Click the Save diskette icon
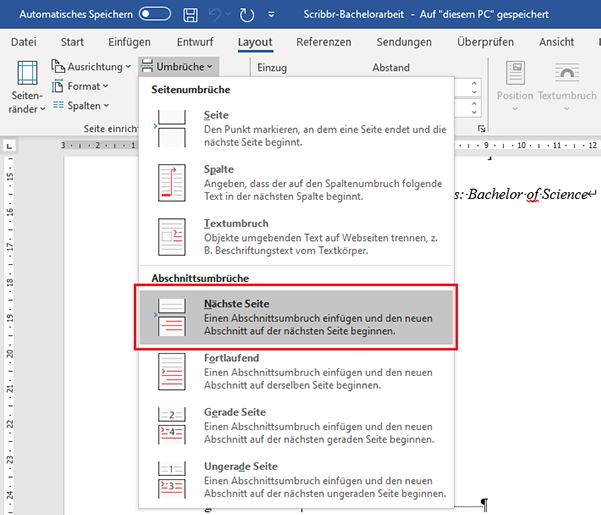This screenshot has width=601, height=515. [190, 15]
